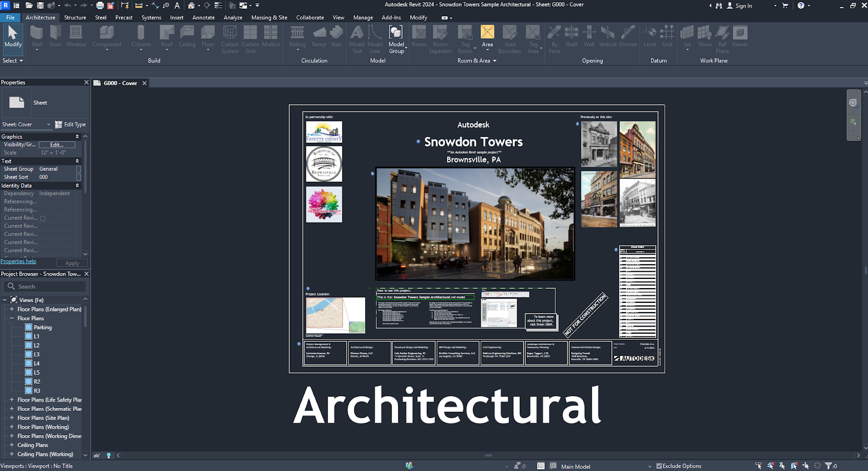868x471 pixels.
Task: Toggle the Sheet Group parameter checkbox
Action: point(79,169)
